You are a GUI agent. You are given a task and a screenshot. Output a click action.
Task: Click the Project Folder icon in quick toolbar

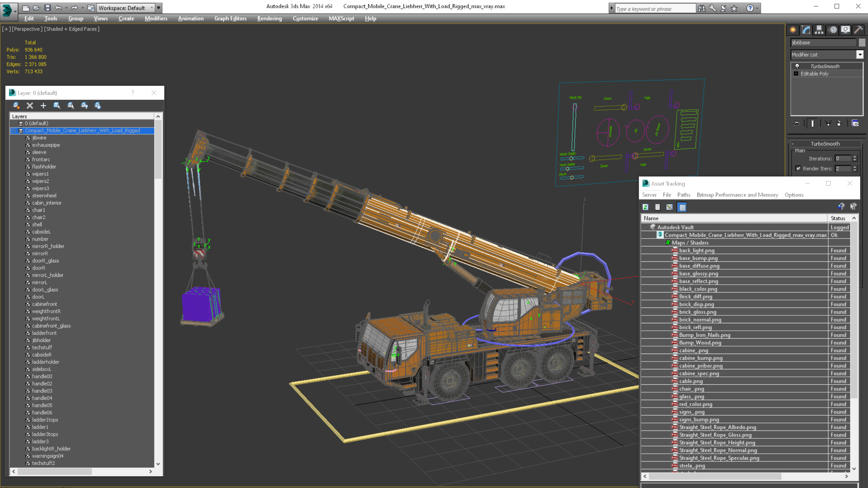pos(91,8)
